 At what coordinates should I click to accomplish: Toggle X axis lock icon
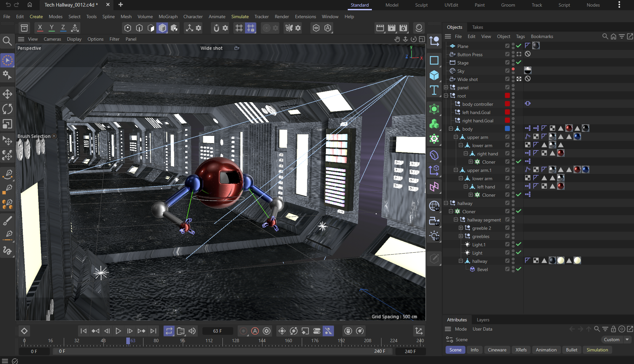(40, 28)
